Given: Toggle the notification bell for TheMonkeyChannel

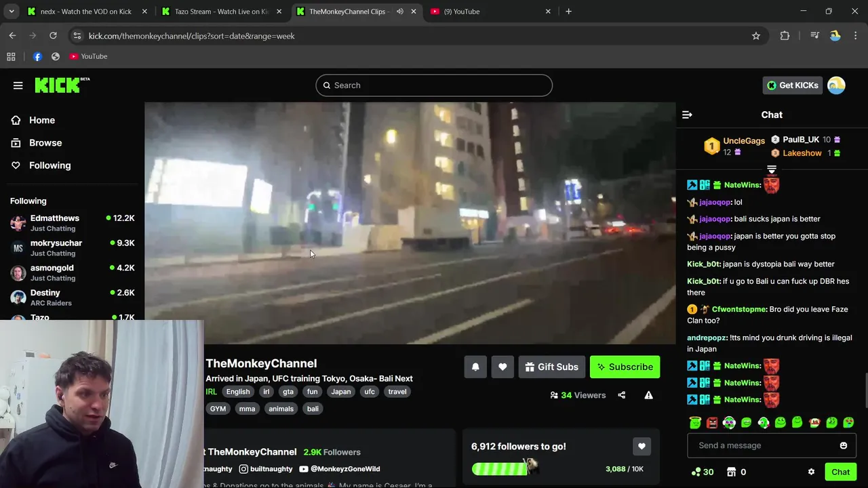Looking at the screenshot, I should 475,367.
